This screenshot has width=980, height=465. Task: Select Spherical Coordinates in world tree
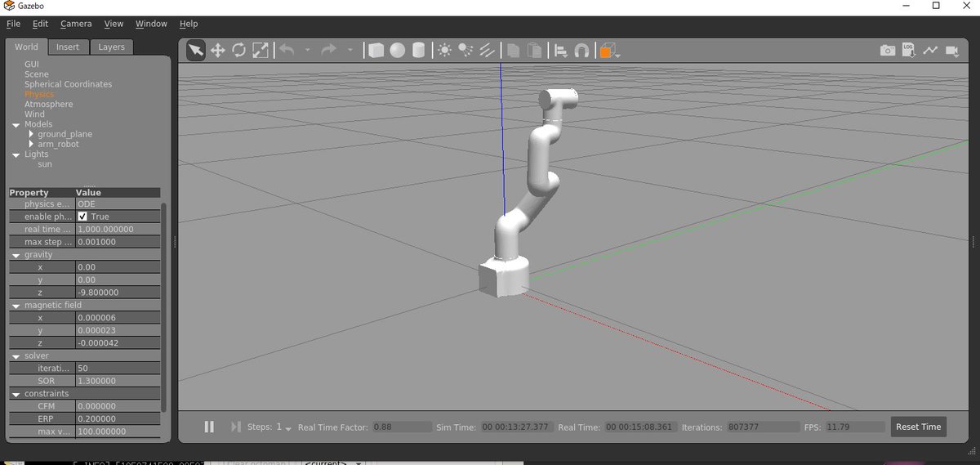tap(69, 84)
